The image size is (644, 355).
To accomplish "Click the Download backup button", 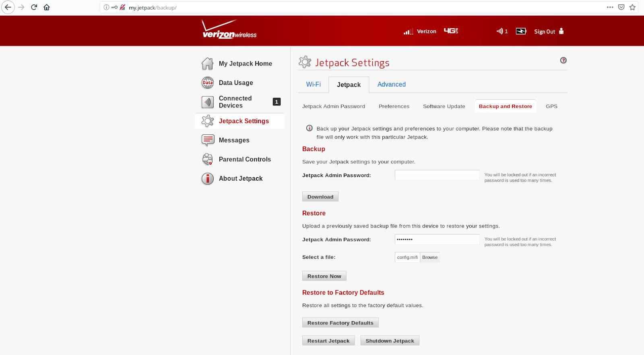I will click(x=320, y=196).
